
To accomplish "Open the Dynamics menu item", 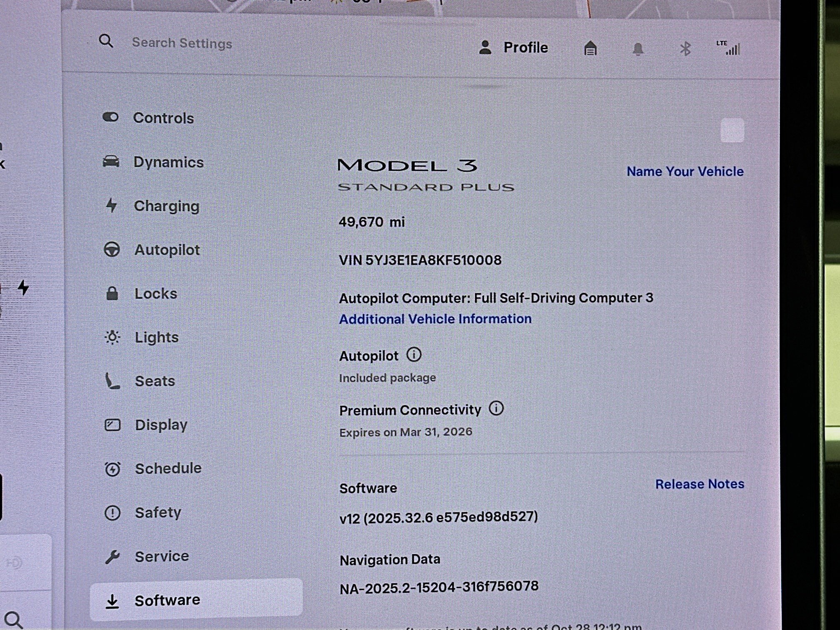I will coord(168,162).
